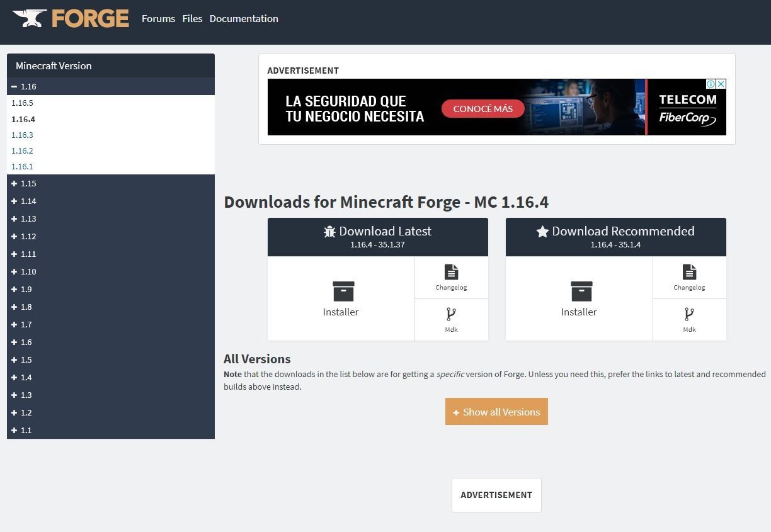Download Mdk for latest build
This screenshot has height=532, width=771.
point(451,314)
